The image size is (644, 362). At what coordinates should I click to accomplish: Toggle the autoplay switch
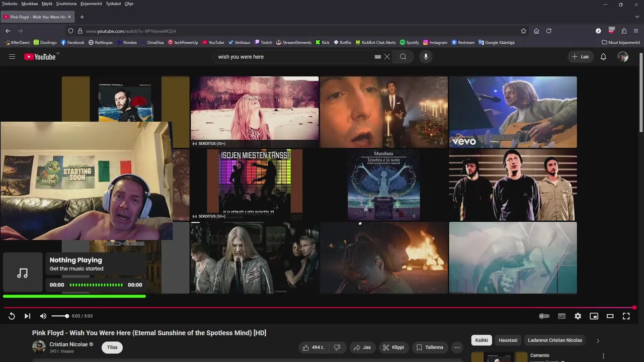click(x=544, y=316)
